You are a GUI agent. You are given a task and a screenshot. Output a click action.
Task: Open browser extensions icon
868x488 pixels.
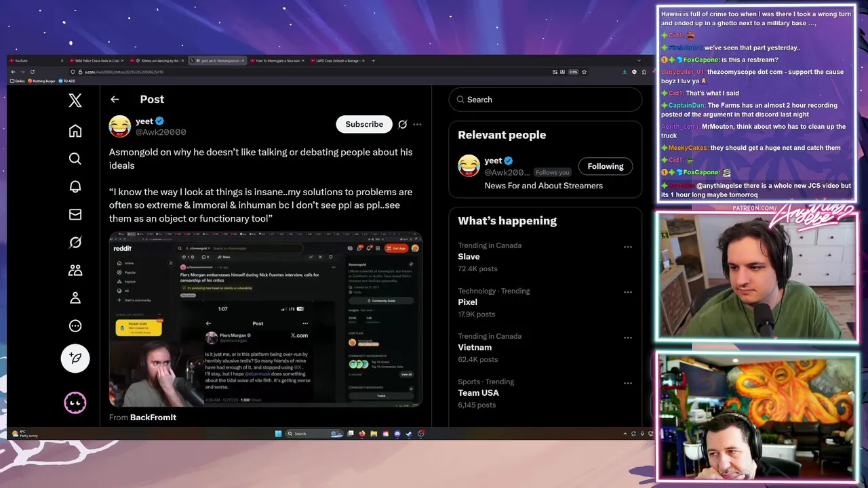pyautogui.click(x=644, y=72)
